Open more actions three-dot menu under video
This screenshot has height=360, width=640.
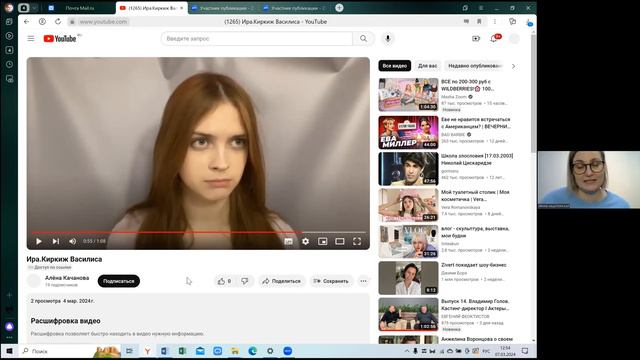[363, 281]
